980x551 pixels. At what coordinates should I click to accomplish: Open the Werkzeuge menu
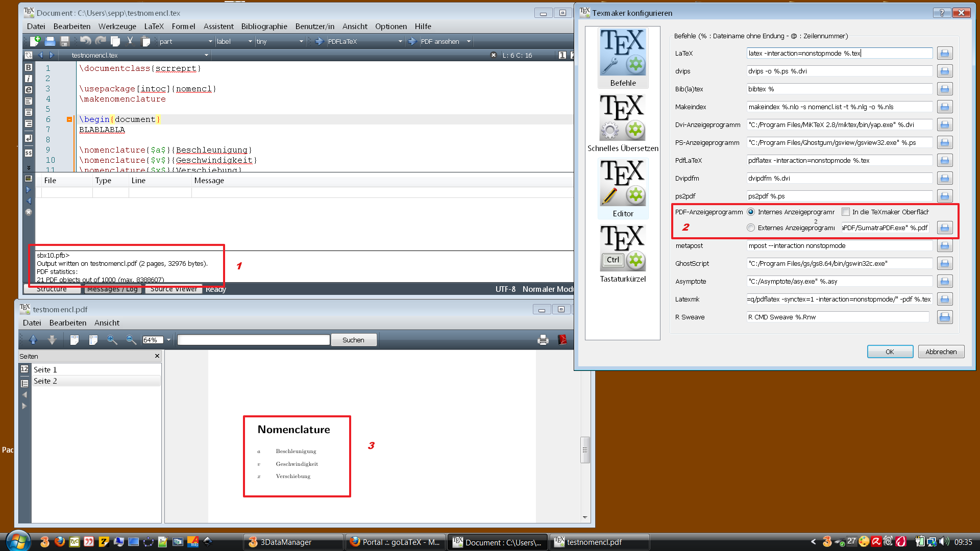coord(117,27)
